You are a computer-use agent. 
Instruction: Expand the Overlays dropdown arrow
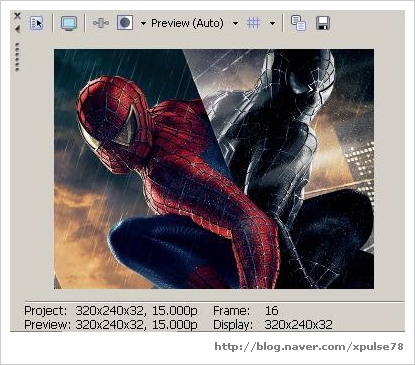tap(272, 23)
